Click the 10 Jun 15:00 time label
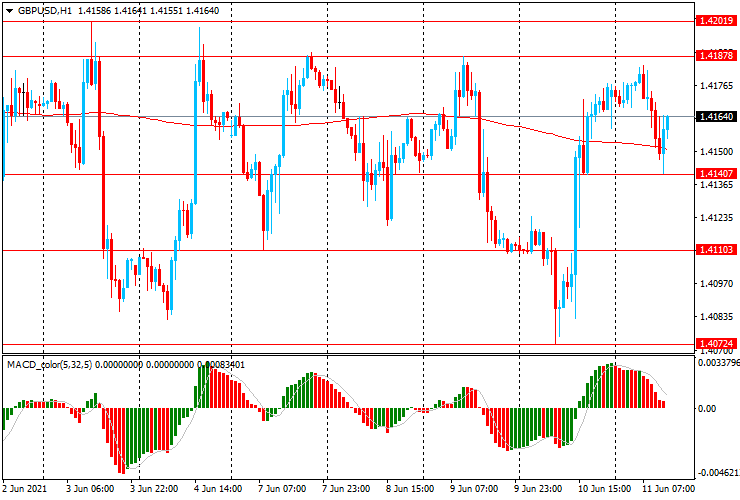Image resolution: width=740 pixels, height=500 pixels. [x=604, y=488]
